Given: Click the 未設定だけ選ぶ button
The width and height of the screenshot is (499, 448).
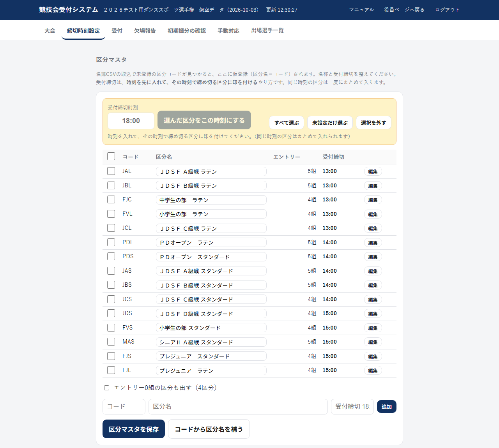Looking at the screenshot, I should 330,123.
